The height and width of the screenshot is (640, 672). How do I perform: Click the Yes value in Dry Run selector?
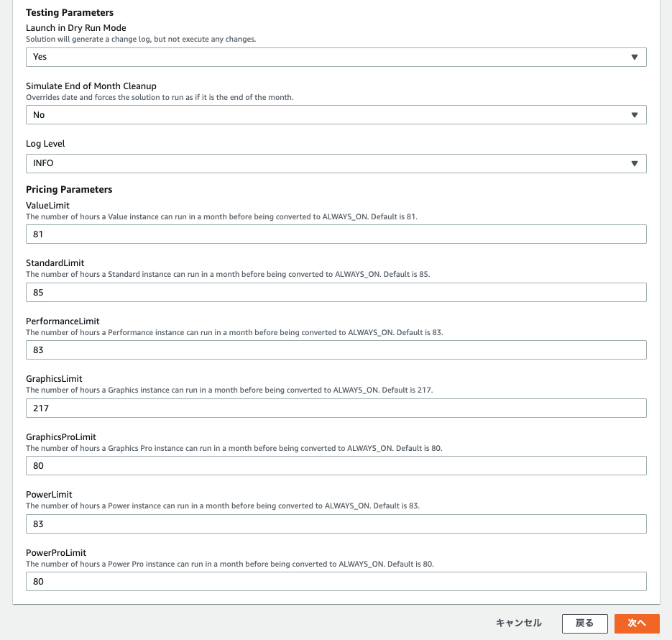40,57
